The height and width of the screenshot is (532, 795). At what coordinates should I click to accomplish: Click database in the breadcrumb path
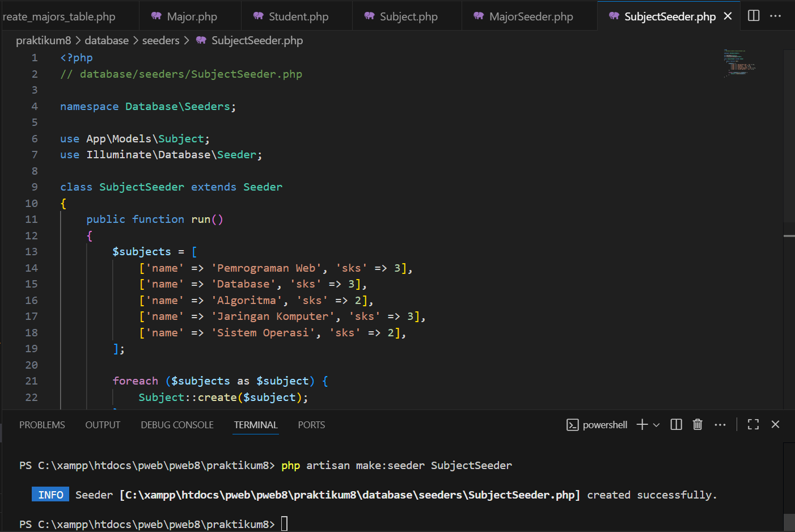[107, 40]
